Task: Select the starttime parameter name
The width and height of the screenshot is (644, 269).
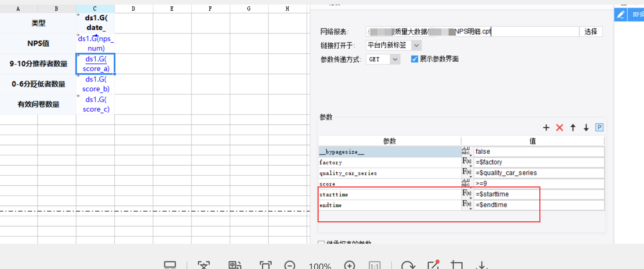Action: pyautogui.click(x=390, y=195)
